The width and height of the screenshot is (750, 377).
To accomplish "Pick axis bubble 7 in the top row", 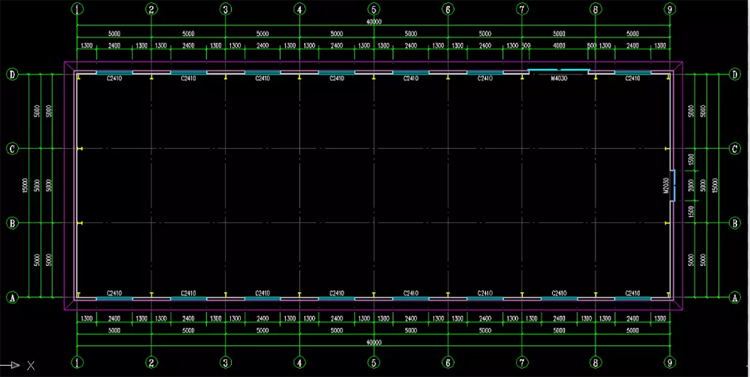I will click(x=522, y=9).
